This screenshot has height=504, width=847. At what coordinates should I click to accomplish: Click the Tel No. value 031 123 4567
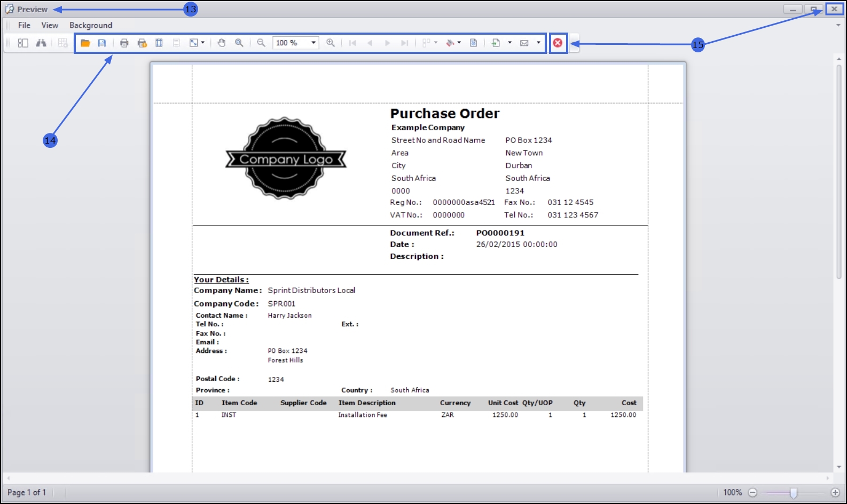pos(572,215)
